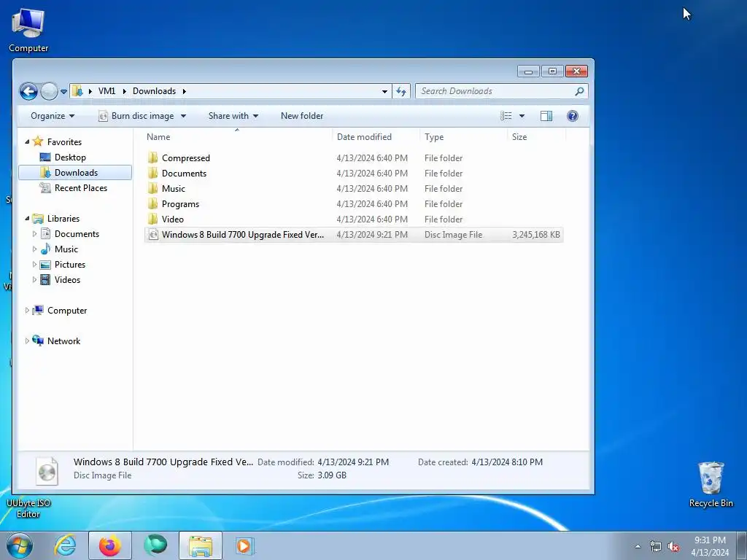Select Windows 8 Build 7700 disc image file
The width and height of the screenshot is (747, 560).
pyautogui.click(x=354, y=235)
